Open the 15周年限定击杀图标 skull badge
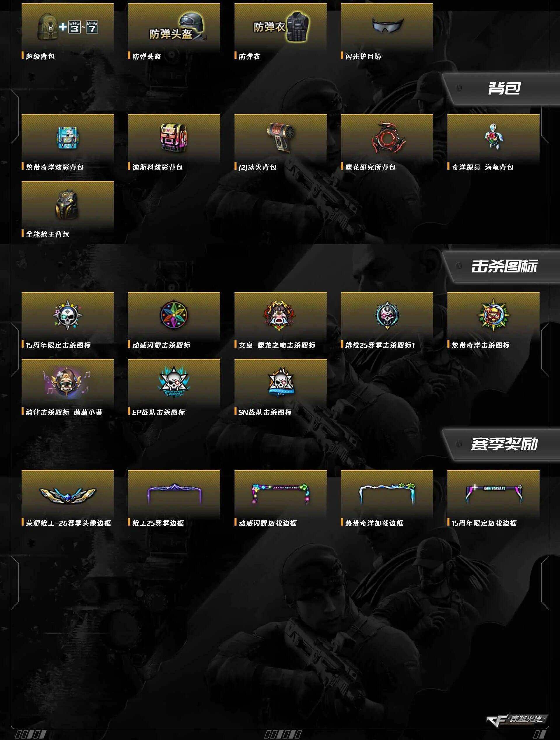This screenshot has width=560, height=740. 68,315
